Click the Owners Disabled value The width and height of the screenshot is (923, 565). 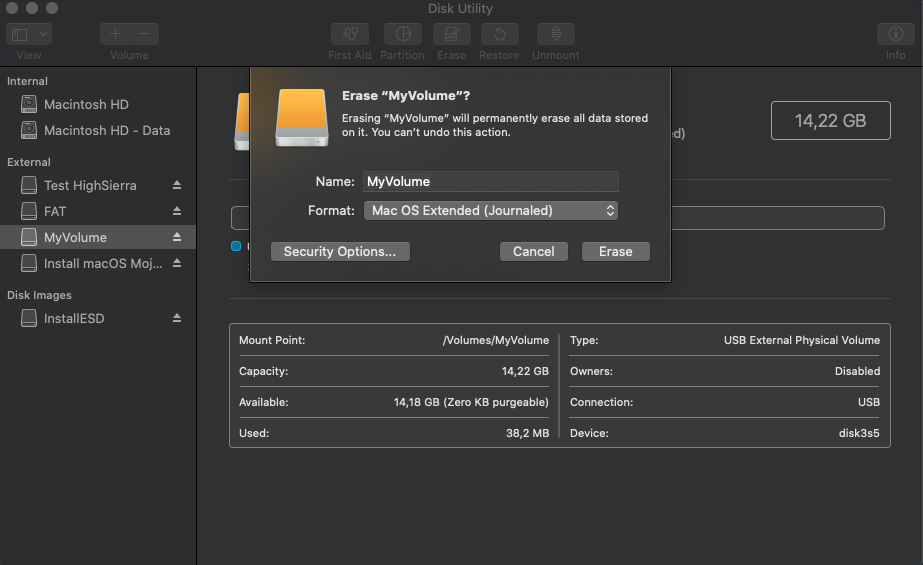click(x=858, y=371)
